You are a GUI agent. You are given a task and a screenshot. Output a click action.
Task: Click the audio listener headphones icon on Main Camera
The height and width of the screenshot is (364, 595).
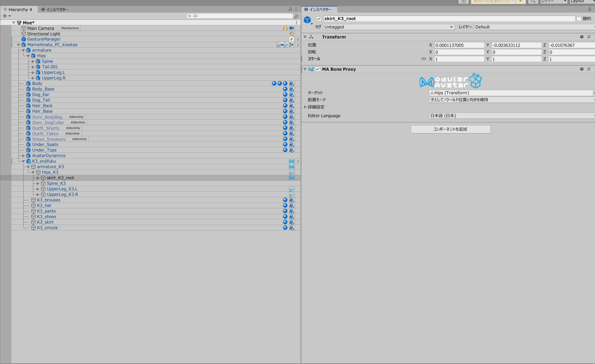click(285, 28)
